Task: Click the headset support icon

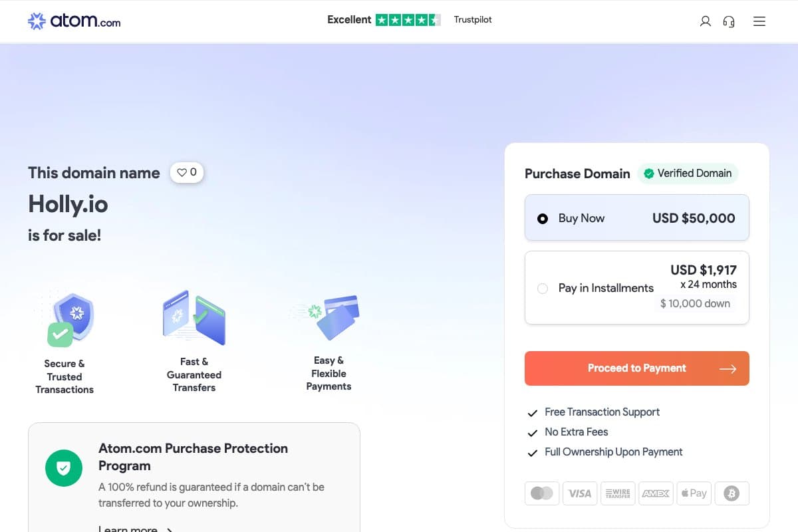Action: coord(729,21)
